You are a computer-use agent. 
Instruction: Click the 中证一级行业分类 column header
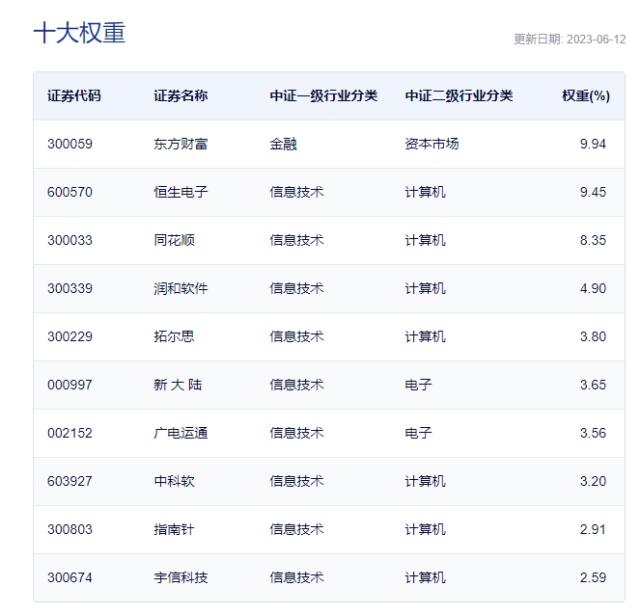(323, 96)
